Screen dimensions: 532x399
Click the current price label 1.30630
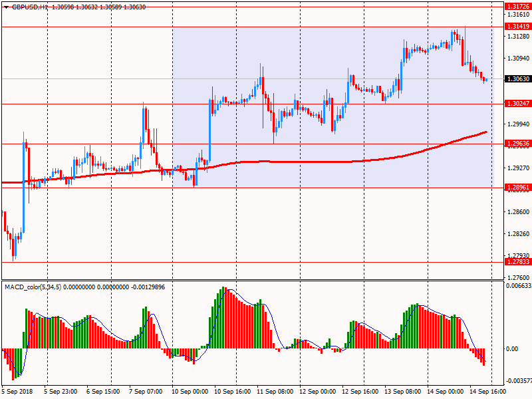(x=518, y=78)
